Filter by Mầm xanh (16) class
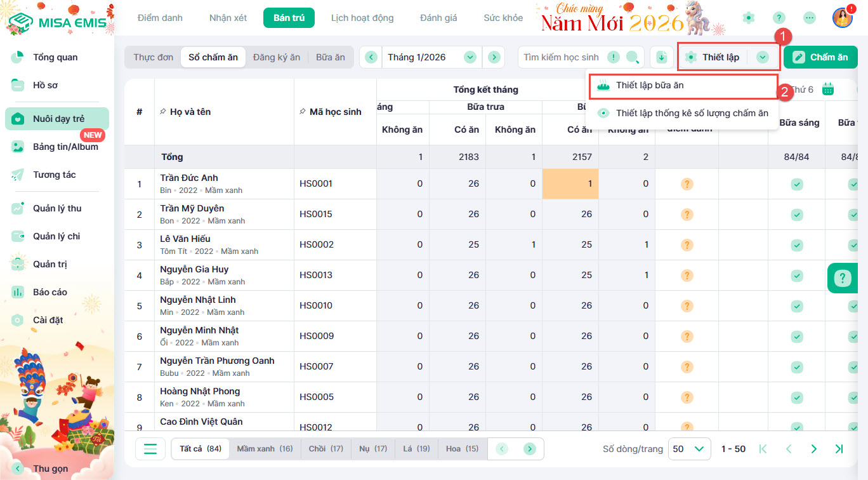Image resolution: width=868 pixels, height=480 pixels. pyautogui.click(x=265, y=449)
